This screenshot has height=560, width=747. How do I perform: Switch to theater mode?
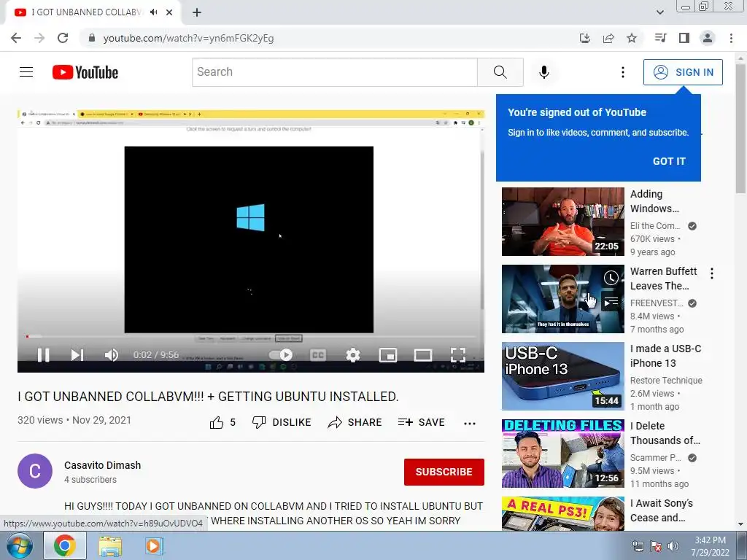[423, 355]
